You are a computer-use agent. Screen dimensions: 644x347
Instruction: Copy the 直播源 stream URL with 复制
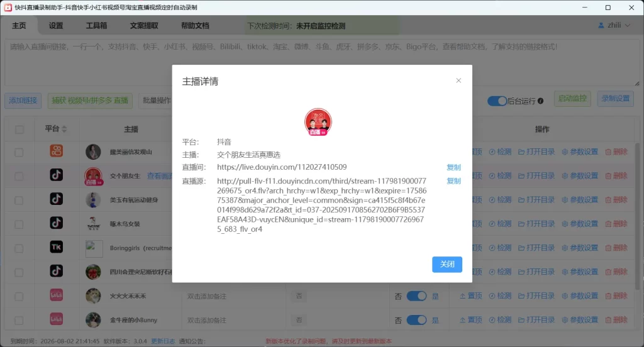click(453, 181)
